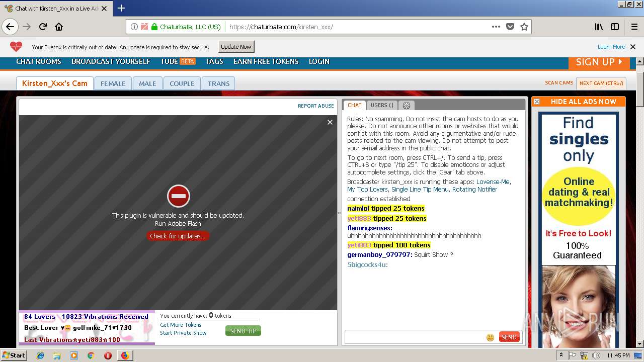Image resolution: width=644 pixels, height=362 pixels.
Task: Save page to Pocket icon
Action: [x=510, y=27]
